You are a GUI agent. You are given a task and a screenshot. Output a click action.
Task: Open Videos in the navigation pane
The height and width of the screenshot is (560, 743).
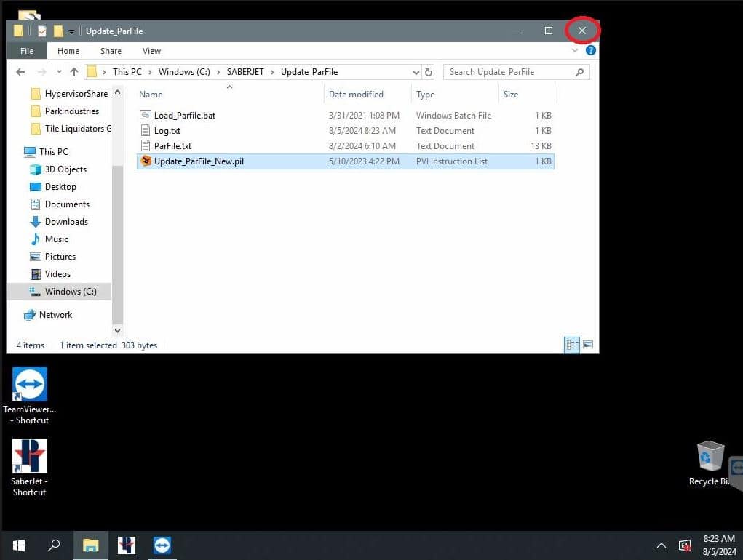click(50, 274)
